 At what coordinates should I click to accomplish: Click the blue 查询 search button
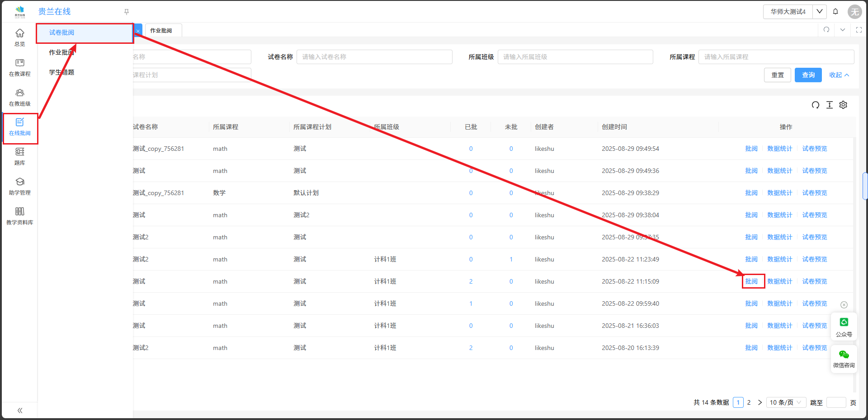808,75
